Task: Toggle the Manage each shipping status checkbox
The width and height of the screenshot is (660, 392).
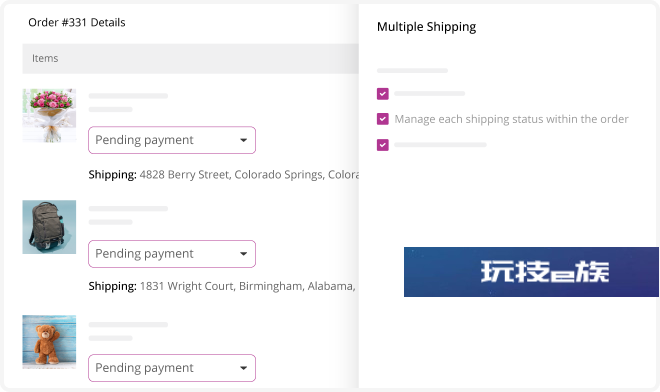Action: 383,119
